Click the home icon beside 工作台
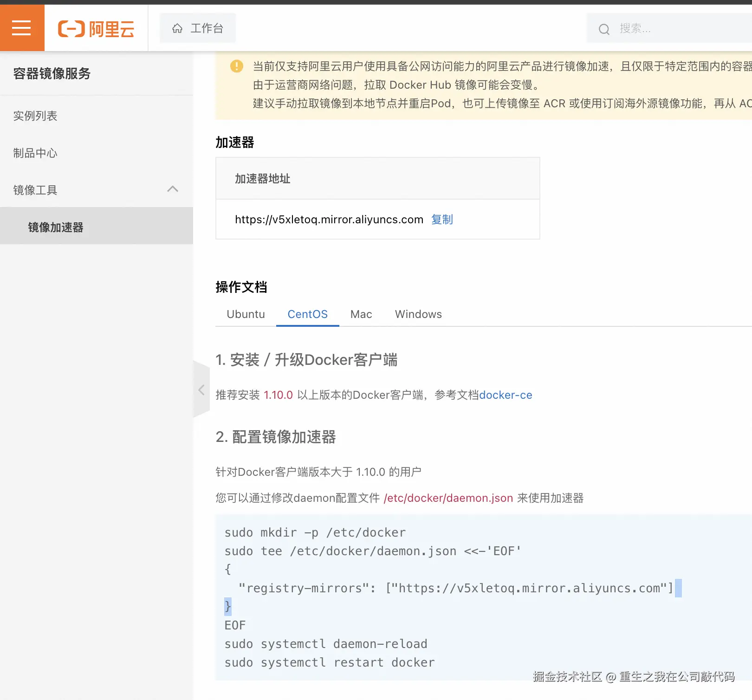The width and height of the screenshot is (752, 700). [177, 29]
